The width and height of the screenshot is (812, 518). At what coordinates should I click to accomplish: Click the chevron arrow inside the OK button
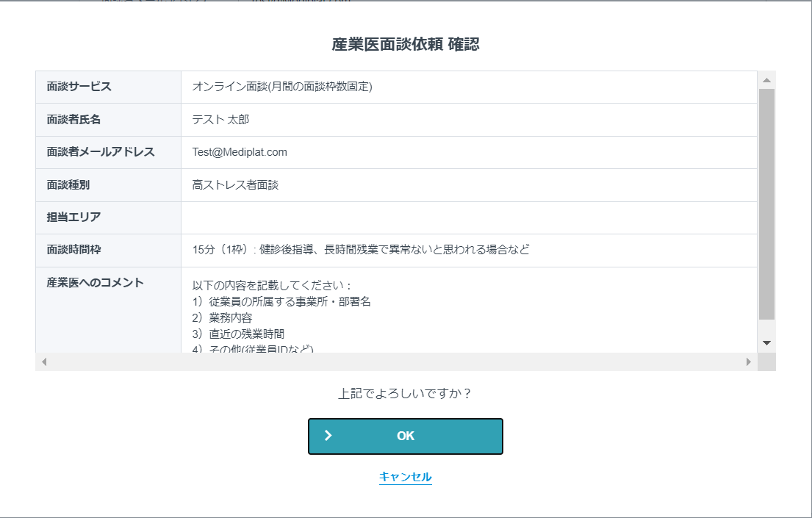point(328,436)
